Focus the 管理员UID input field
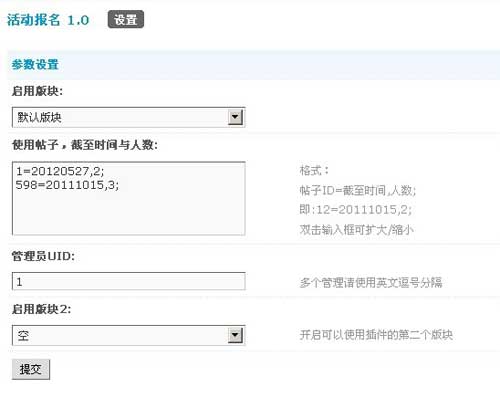The height and width of the screenshot is (408, 500). (x=129, y=281)
